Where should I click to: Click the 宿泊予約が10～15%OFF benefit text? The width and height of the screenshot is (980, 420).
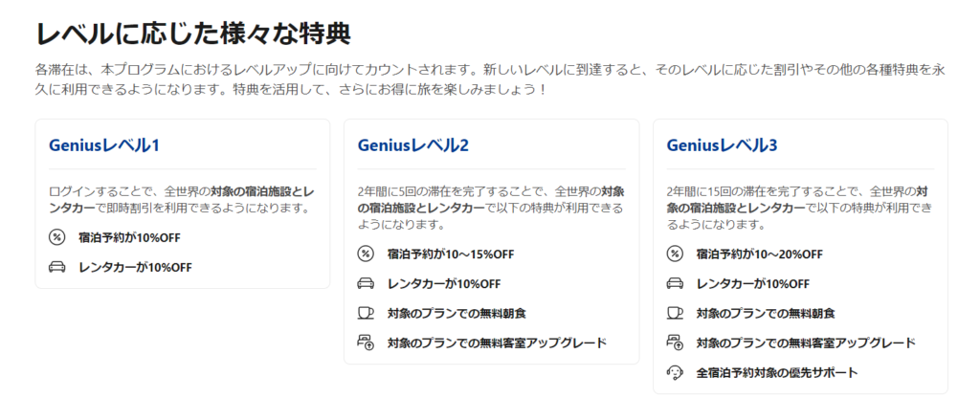[x=451, y=254]
